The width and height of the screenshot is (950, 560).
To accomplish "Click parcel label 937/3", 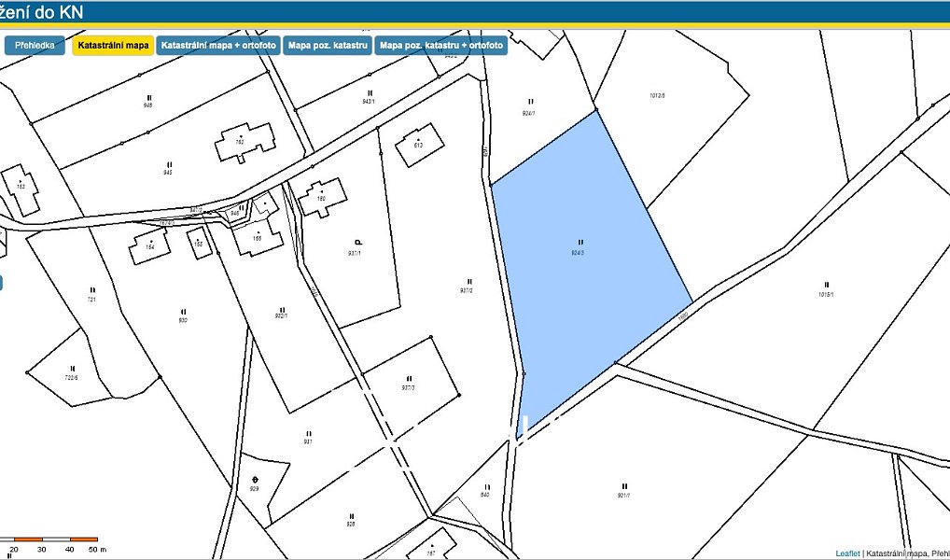I will pyautogui.click(x=408, y=388).
